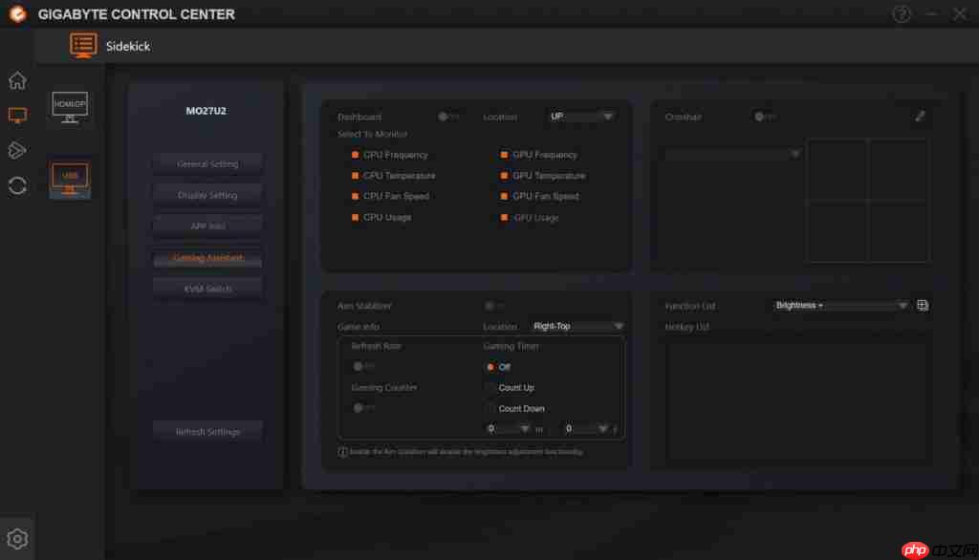Open the timer minutes dropdown
The height and width of the screenshot is (560, 979).
point(509,429)
